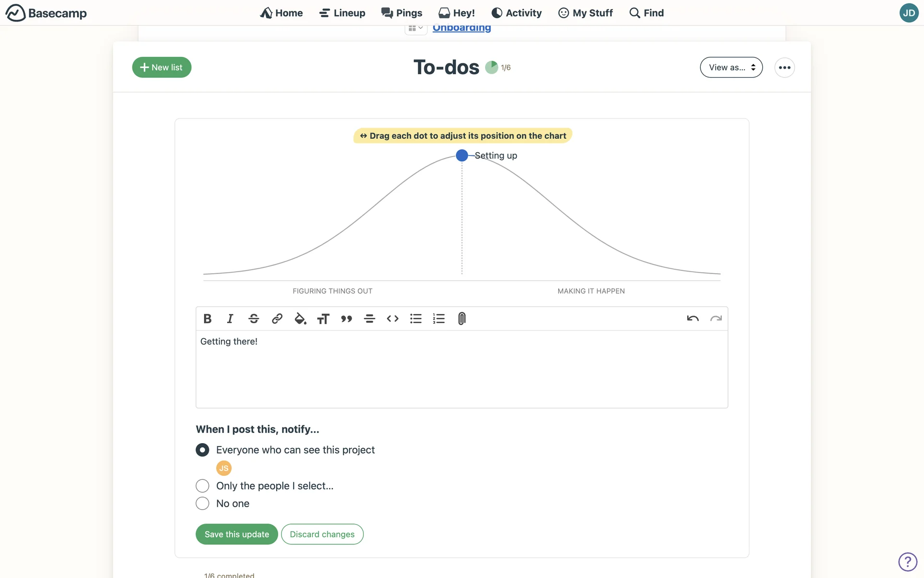This screenshot has width=924, height=578.
Task: Choose 'Only the people I select...' option
Action: click(203, 486)
